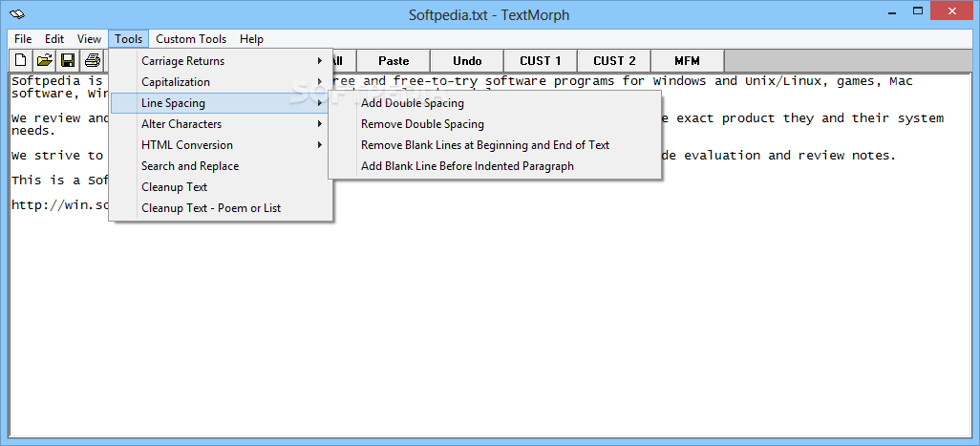This screenshot has height=446, width=980.
Task: Open the Edit menu
Action: pyautogui.click(x=54, y=39)
